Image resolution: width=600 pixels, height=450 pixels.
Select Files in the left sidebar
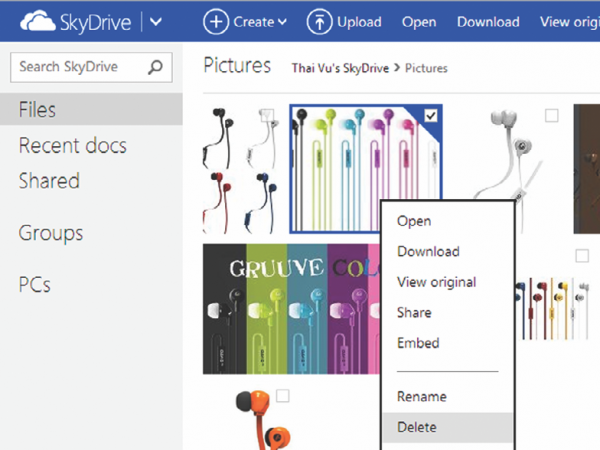[91, 109]
